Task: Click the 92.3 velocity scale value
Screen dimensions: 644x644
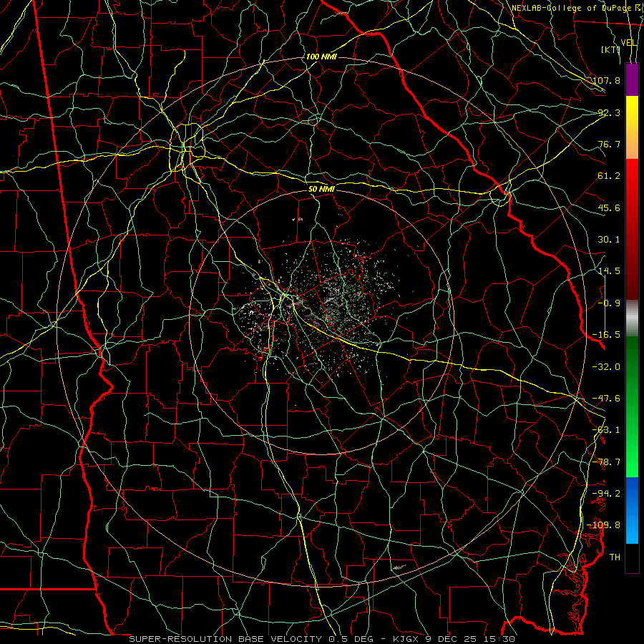Action: click(x=609, y=112)
